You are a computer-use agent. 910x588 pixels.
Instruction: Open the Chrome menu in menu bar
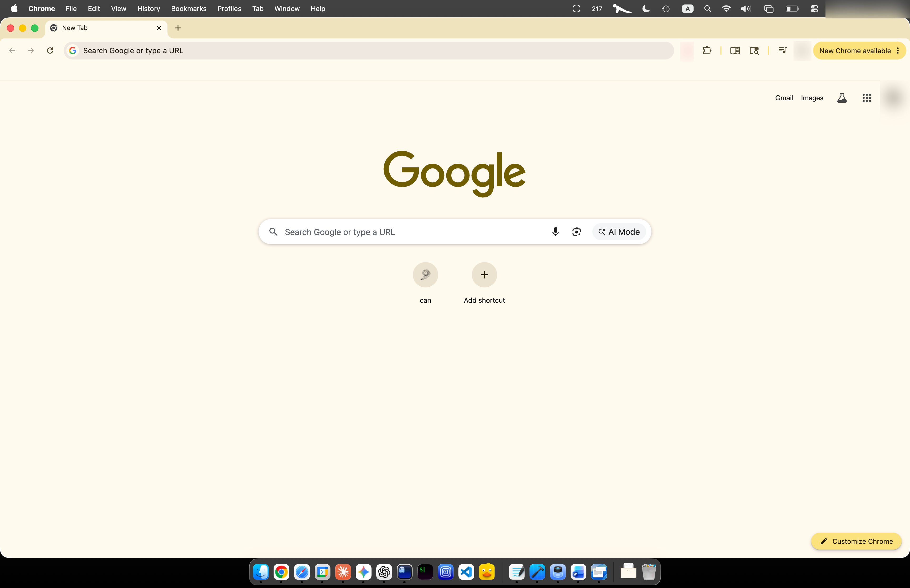coord(42,8)
